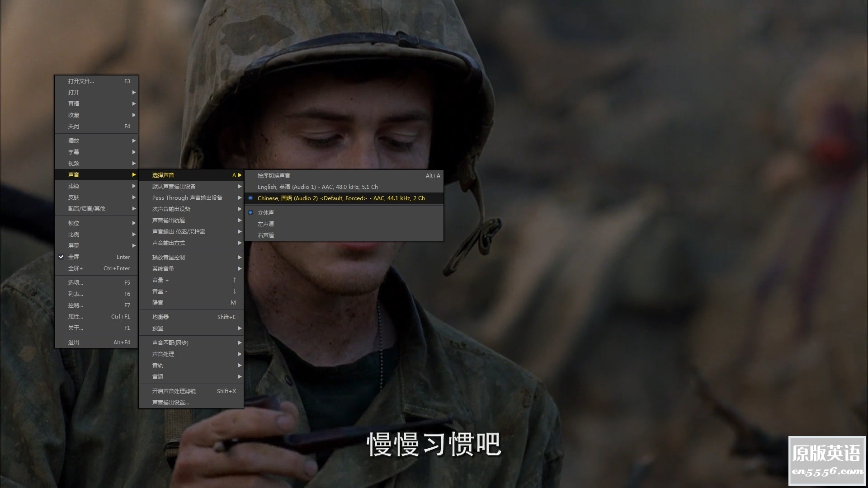The width and height of the screenshot is (868, 488).
Task: Open Pass Through 声音输出设备 submenu
Action: point(191,197)
